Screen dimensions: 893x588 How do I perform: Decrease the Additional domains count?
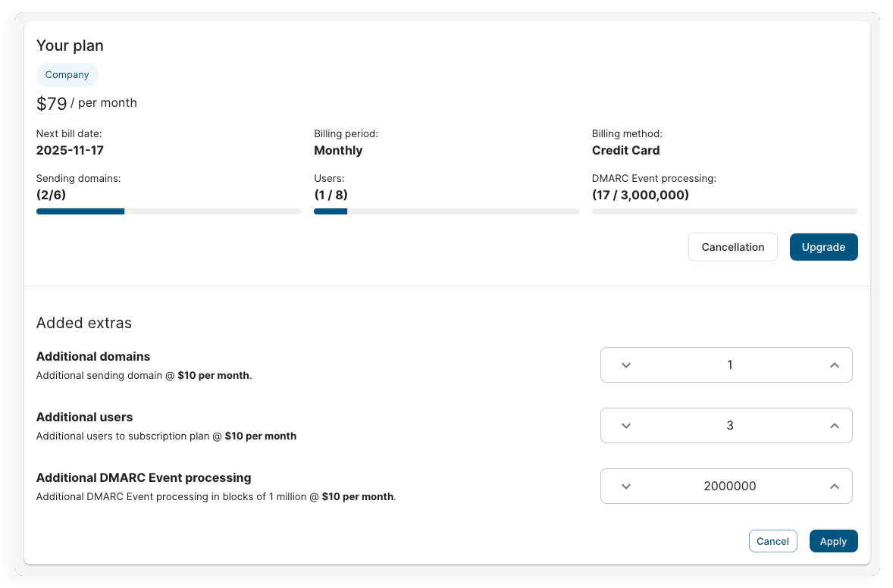click(x=625, y=365)
